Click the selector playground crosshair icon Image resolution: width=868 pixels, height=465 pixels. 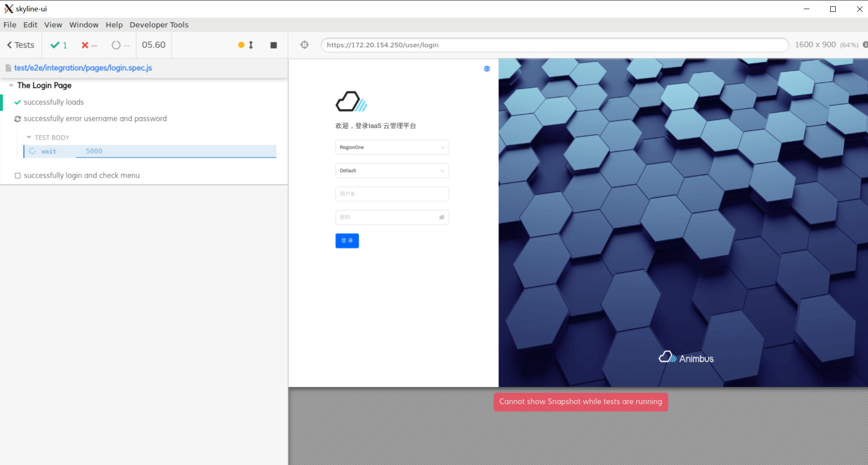pyautogui.click(x=304, y=45)
